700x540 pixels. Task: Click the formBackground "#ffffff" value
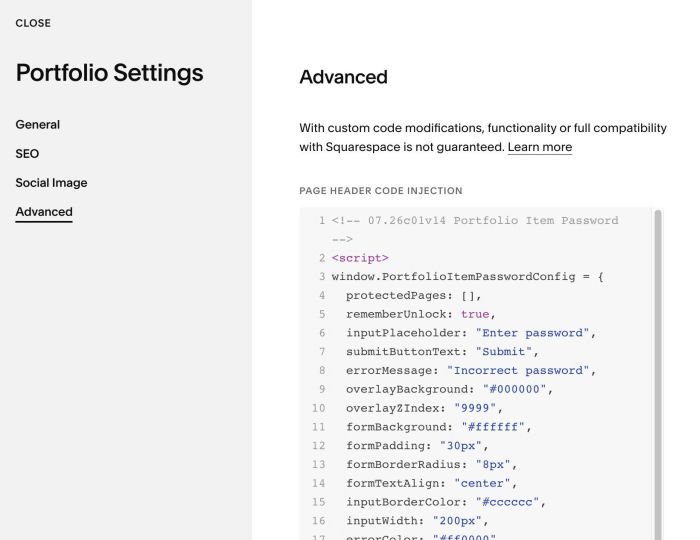(493, 427)
